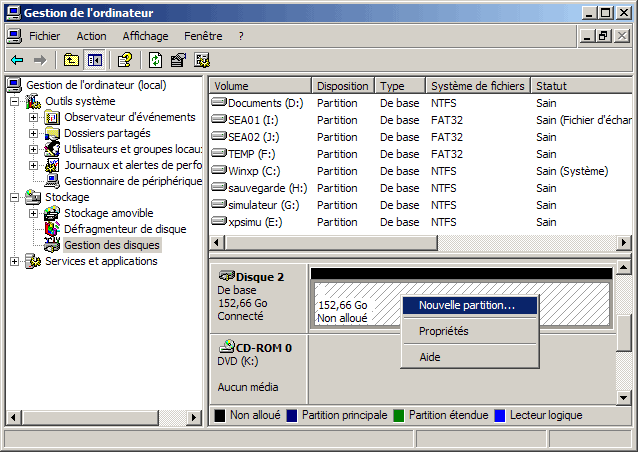Image resolution: width=638 pixels, height=452 pixels.
Task: Click the CD-ROM 0 drive icon
Action: (x=227, y=346)
